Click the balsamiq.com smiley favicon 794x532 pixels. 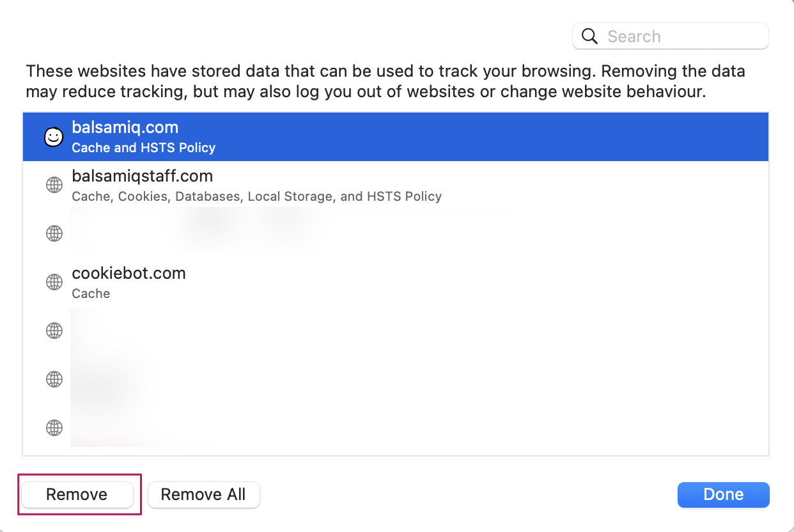(x=54, y=137)
